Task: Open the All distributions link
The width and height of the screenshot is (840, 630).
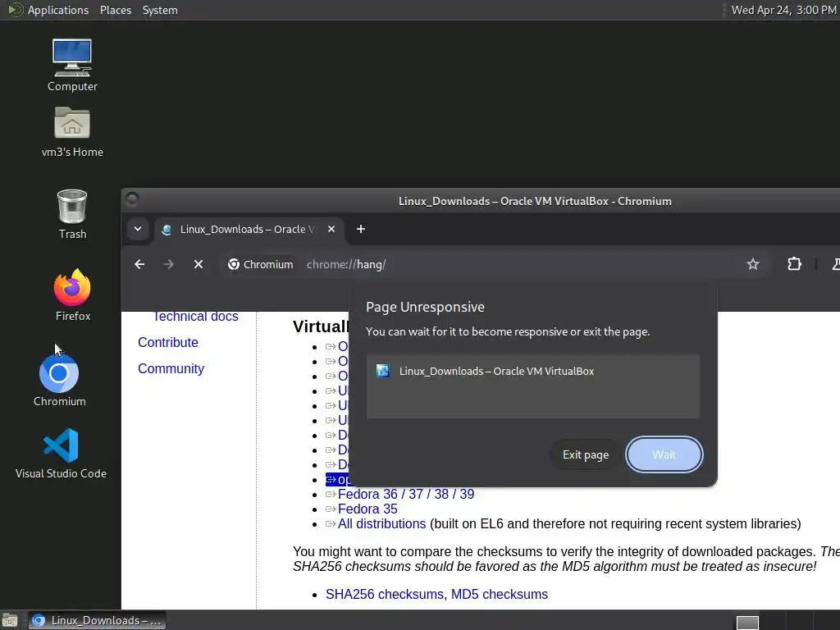Action: click(381, 523)
